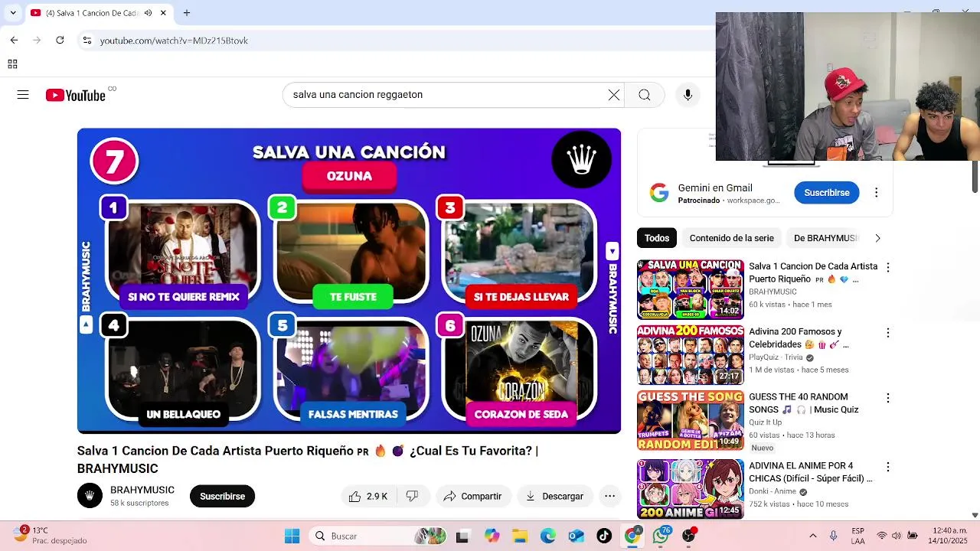The height and width of the screenshot is (551, 980).
Task: Open Salva 1 Cancion recommended thumbnail
Action: click(691, 289)
